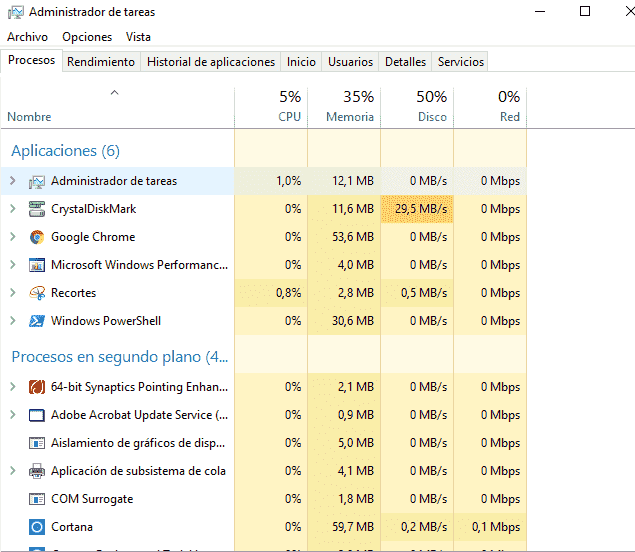Open the Servicios tab
The height and width of the screenshot is (552, 635).
(x=460, y=62)
